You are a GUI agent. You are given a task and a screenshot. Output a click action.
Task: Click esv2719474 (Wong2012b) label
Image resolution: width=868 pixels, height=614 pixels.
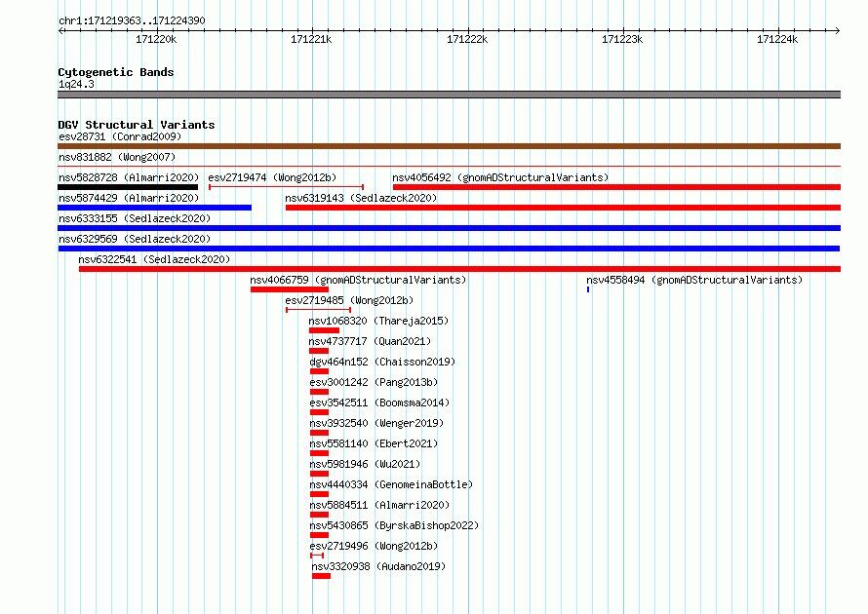(272, 177)
